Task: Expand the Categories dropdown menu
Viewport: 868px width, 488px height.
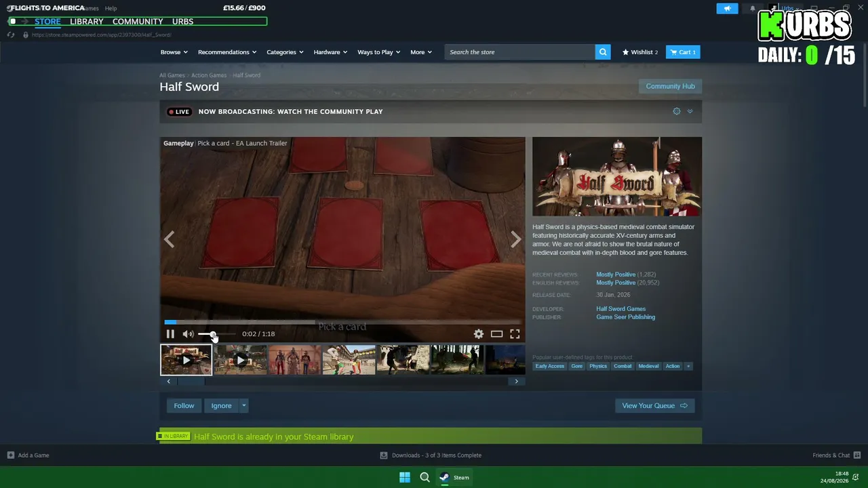Action: 285,52
